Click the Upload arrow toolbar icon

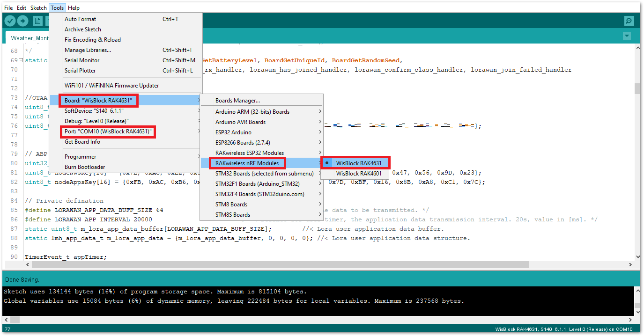[x=22, y=21]
